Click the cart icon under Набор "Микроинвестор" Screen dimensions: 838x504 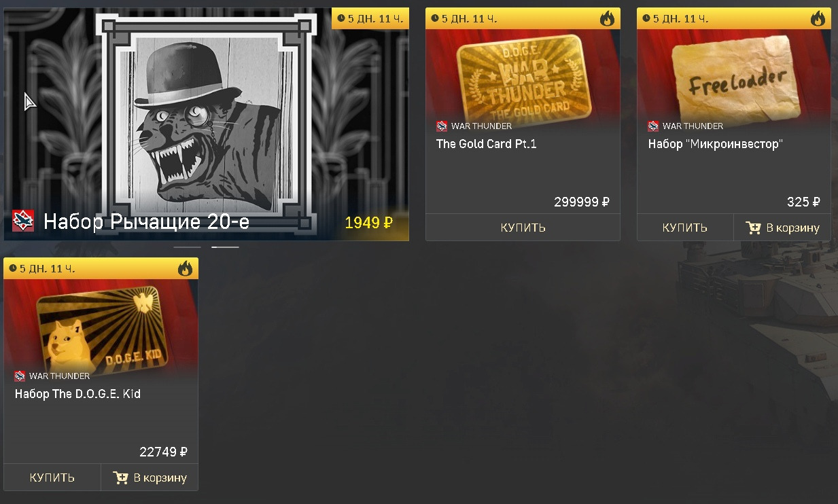pyautogui.click(x=753, y=228)
